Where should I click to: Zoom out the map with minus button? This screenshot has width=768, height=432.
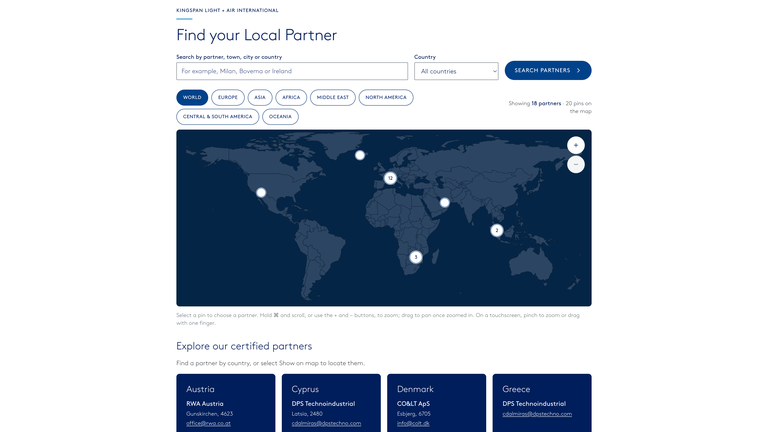click(x=576, y=165)
